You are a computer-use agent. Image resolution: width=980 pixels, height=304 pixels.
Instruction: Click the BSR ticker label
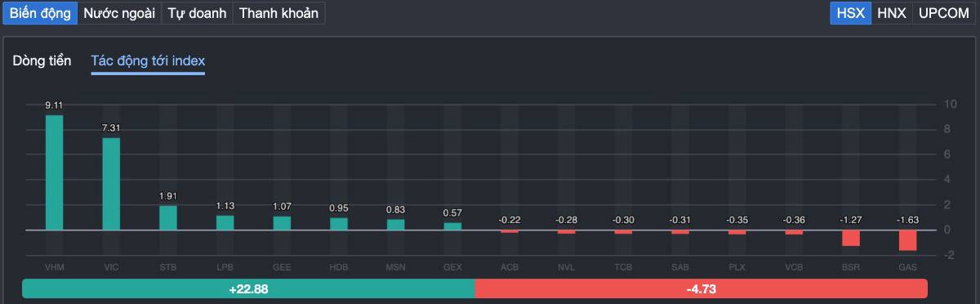tap(851, 267)
